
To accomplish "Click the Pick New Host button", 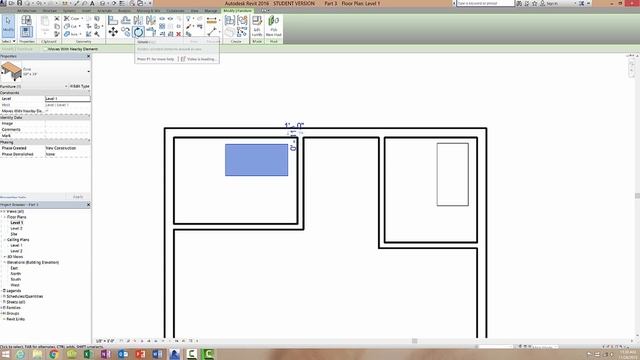I will click(x=273, y=26).
